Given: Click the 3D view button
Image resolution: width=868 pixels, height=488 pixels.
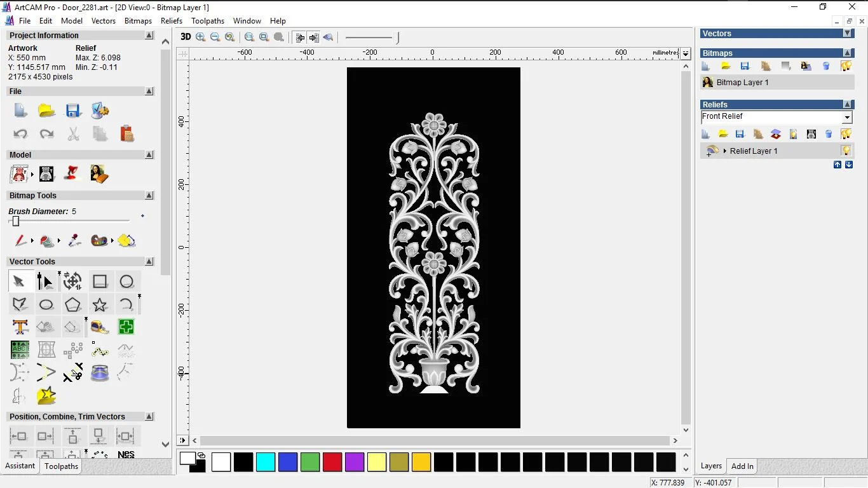Looking at the screenshot, I should [x=186, y=37].
